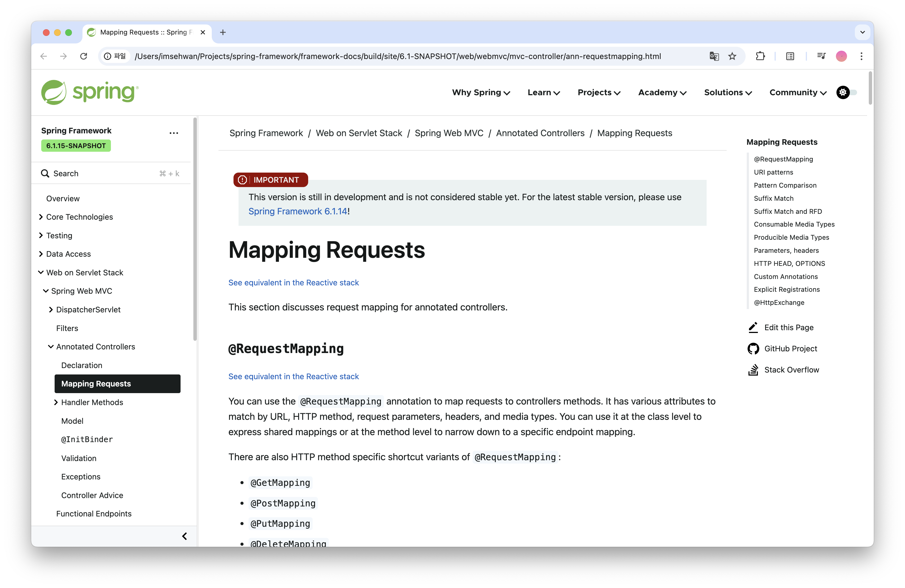Click the Search documentation field
The height and width of the screenshot is (588, 905).
pyautogui.click(x=110, y=174)
